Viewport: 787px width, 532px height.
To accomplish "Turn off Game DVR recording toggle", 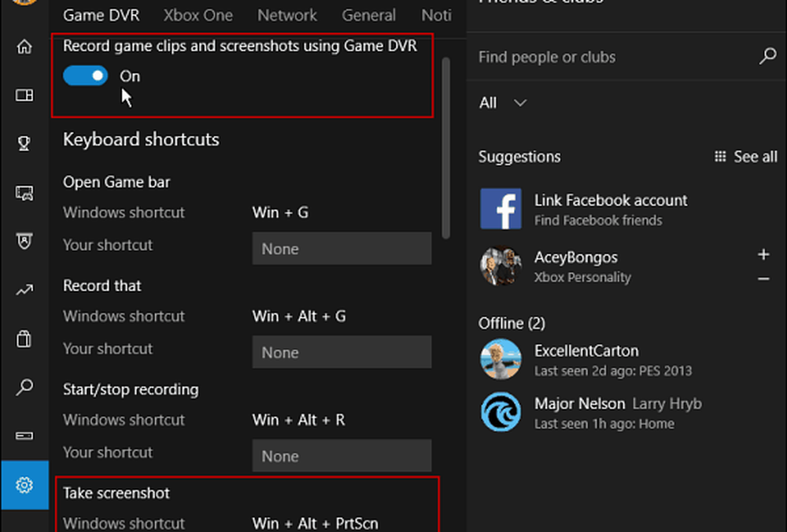I will (x=85, y=76).
